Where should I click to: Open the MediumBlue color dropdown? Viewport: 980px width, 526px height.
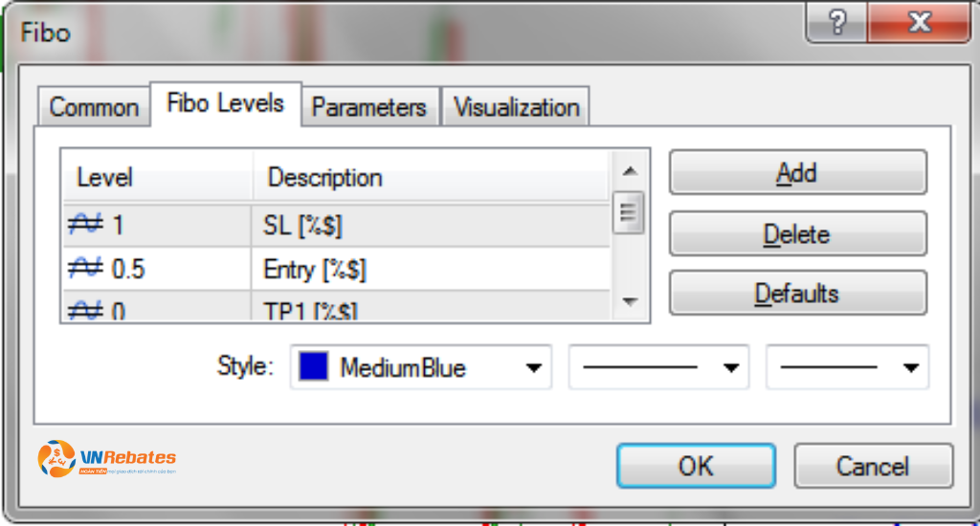[421, 367]
